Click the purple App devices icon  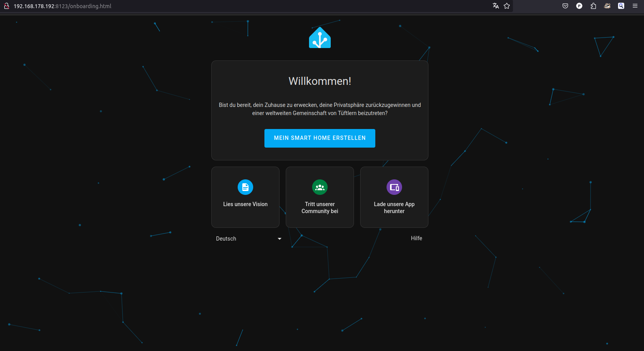point(394,188)
